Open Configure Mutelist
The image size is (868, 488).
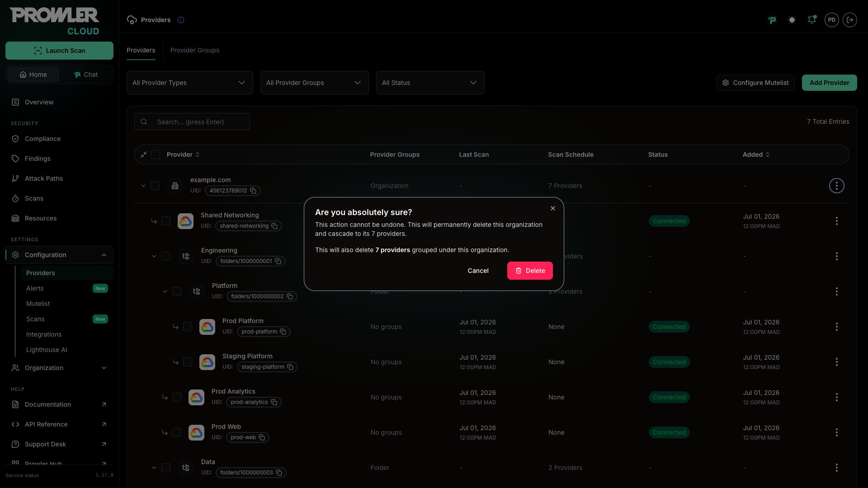tap(755, 83)
